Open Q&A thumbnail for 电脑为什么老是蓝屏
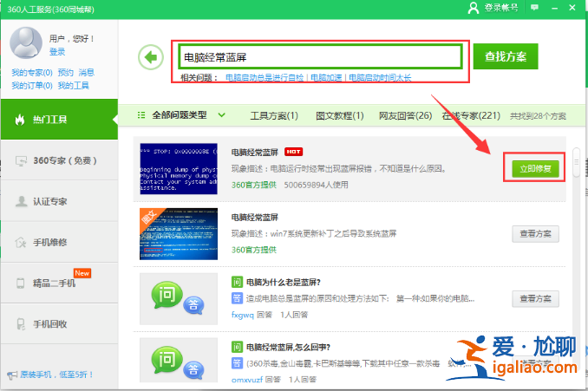 coord(179,299)
